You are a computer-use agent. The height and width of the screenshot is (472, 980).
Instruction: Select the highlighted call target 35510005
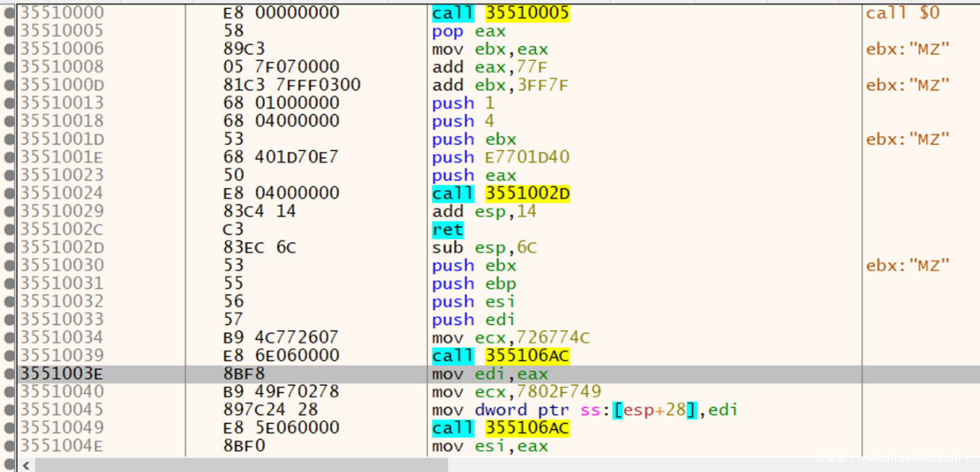coord(527,13)
